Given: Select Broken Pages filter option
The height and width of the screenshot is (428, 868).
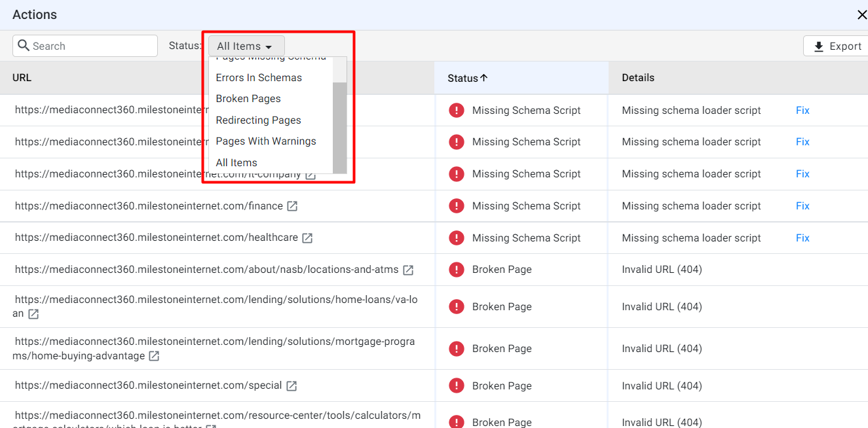Looking at the screenshot, I should coord(248,98).
